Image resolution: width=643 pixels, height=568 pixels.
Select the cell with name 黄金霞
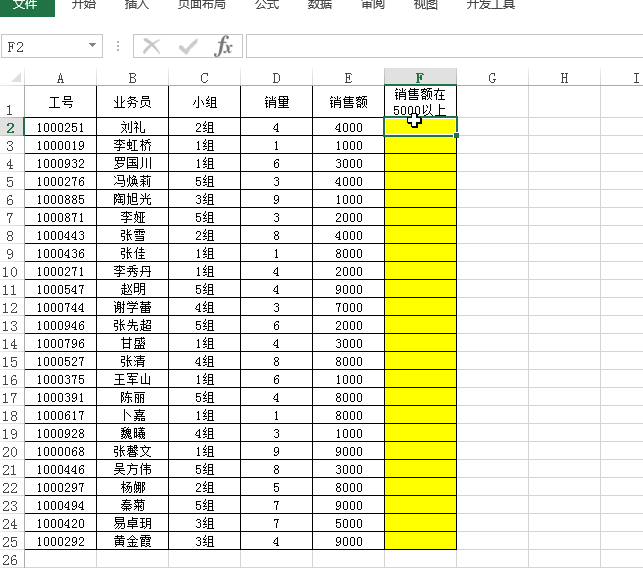(132, 542)
